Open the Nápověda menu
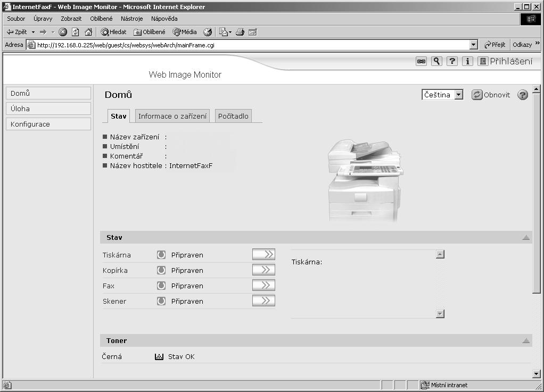This screenshot has height=392, width=544. click(164, 19)
